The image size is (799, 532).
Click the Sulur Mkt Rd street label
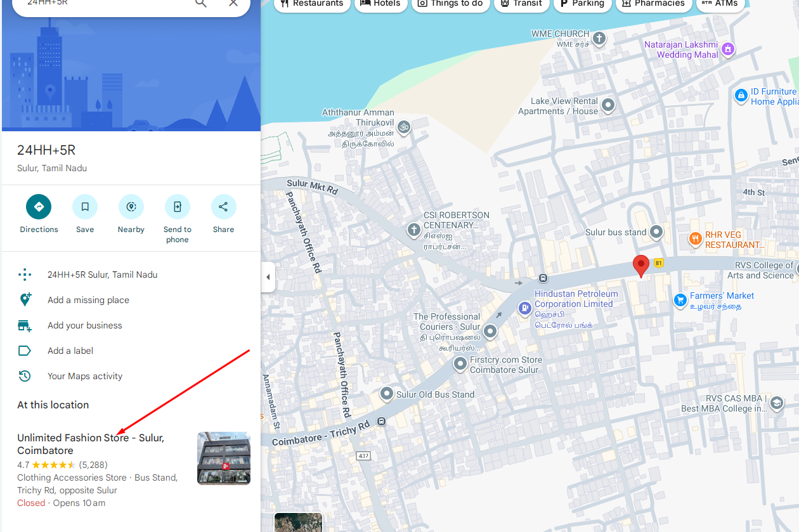(312, 188)
